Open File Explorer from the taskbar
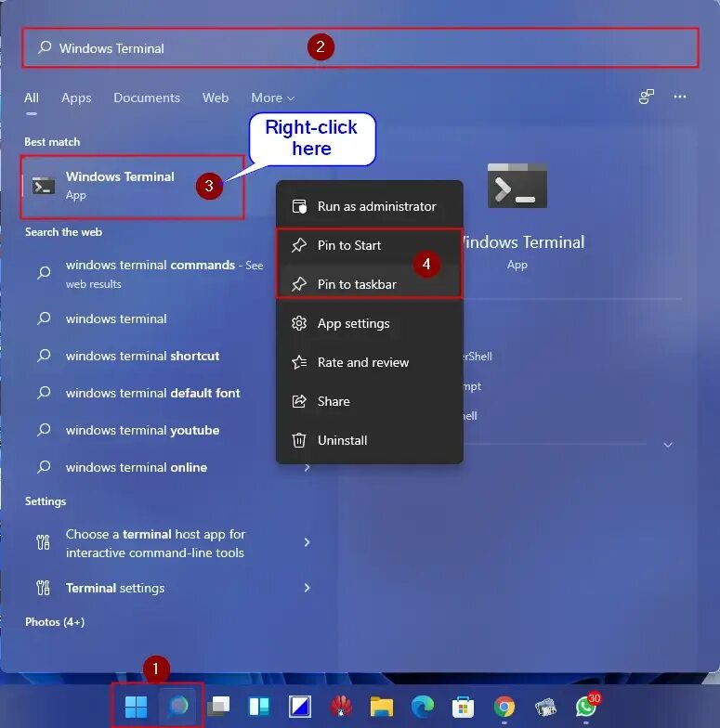This screenshot has height=728, width=720. (381, 707)
